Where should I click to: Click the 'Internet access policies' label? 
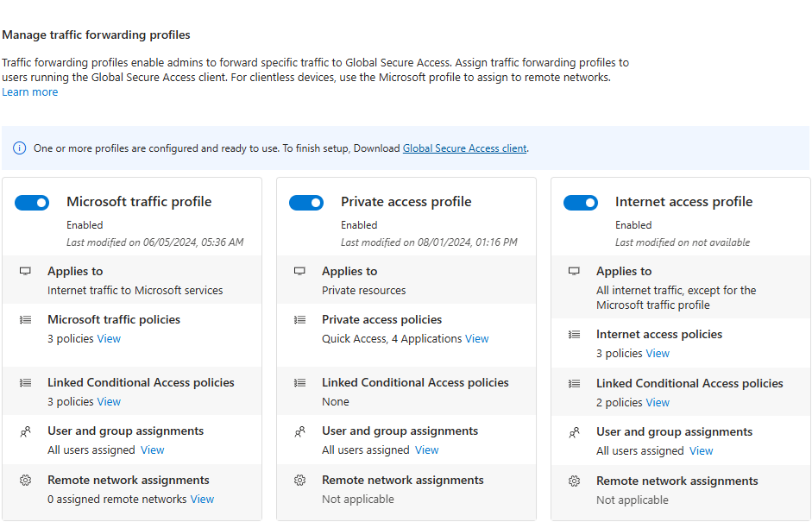tap(659, 335)
